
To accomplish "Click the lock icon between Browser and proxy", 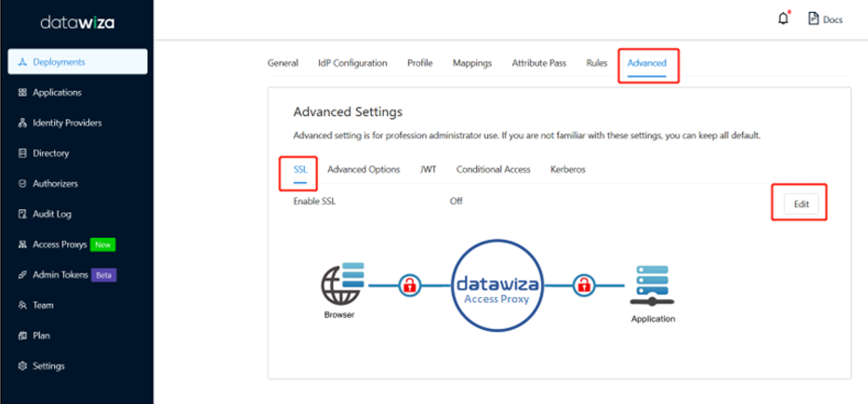I will (410, 285).
